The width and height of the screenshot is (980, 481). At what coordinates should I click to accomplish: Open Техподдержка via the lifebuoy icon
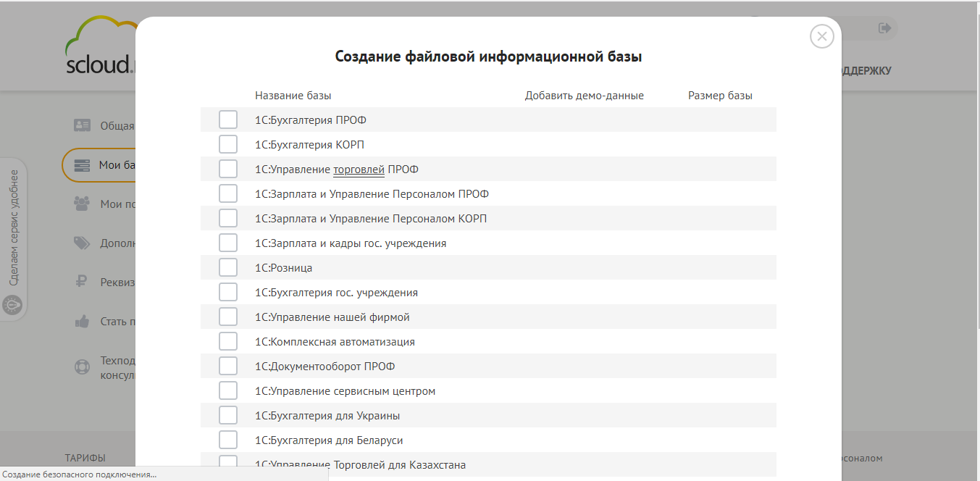[81, 366]
